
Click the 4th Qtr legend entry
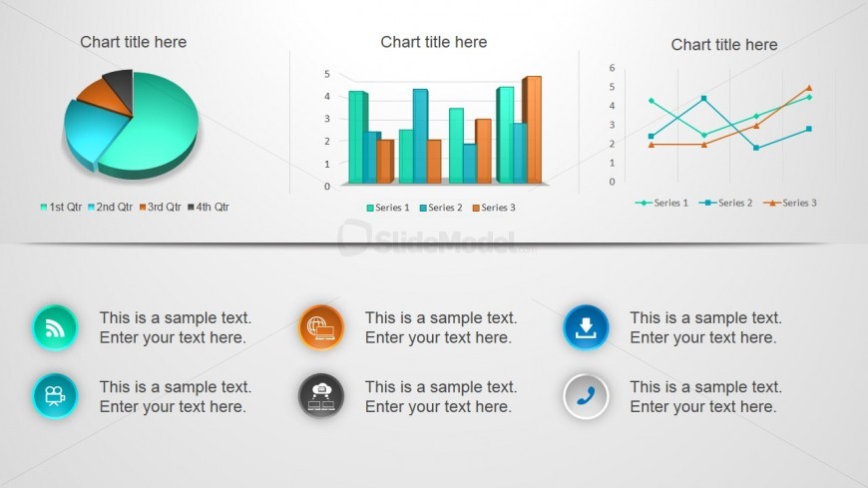pos(209,207)
